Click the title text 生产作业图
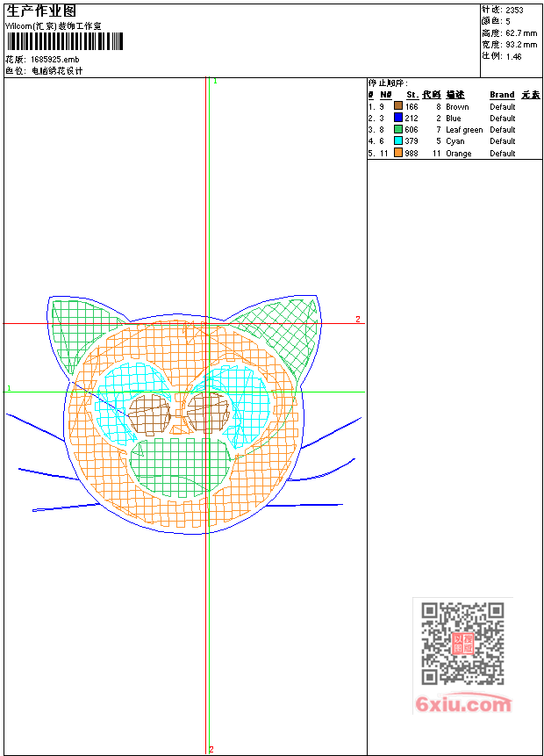The width and height of the screenshot is (544, 756). tap(40, 11)
